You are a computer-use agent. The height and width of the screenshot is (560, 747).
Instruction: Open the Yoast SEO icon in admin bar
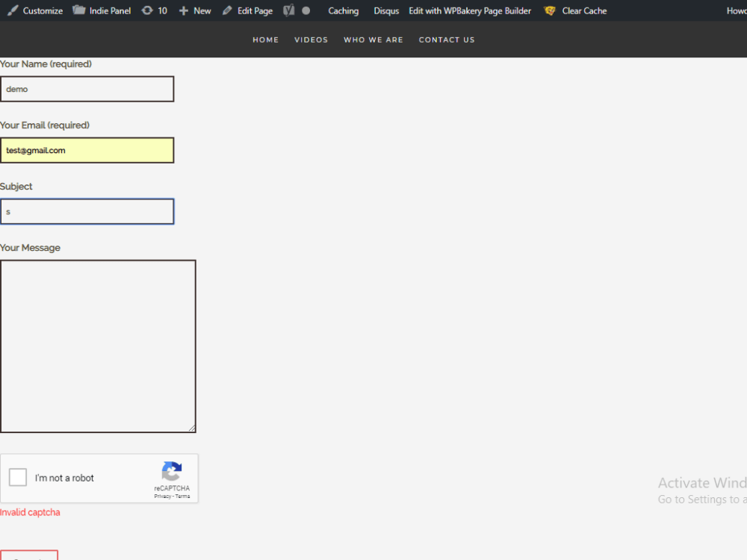tap(288, 10)
